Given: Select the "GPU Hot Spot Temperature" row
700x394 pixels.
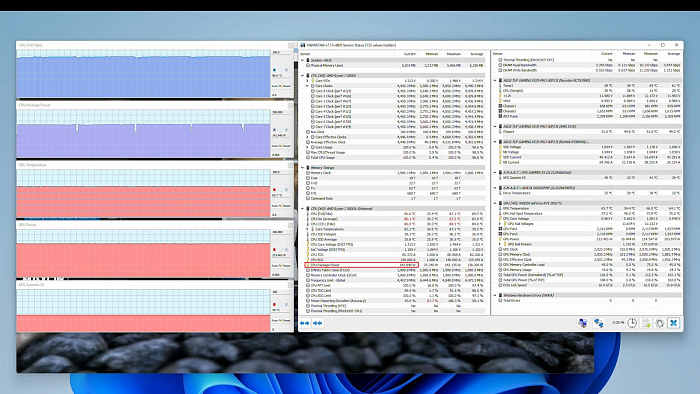Looking at the screenshot, I should [x=589, y=213].
